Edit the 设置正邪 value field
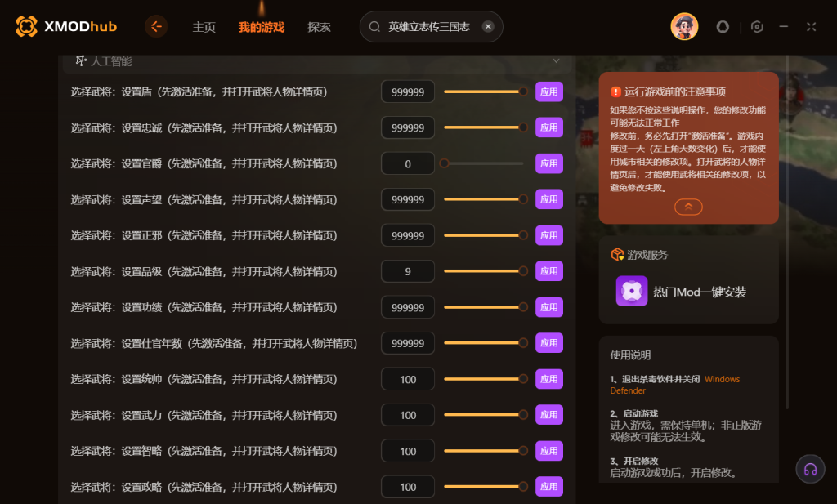The height and width of the screenshot is (504, 837). [408, 235]
